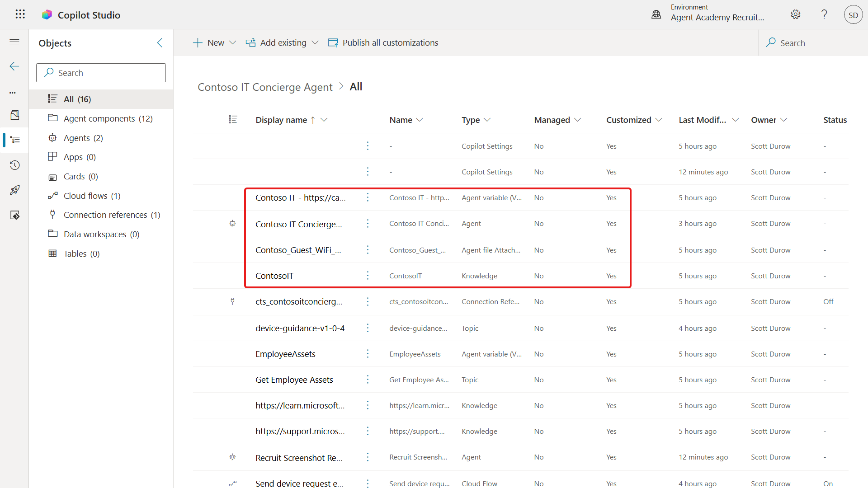Open the more options ellipsis in left rail
This screenshot has width=868, height=488.
tap(13, 93)
